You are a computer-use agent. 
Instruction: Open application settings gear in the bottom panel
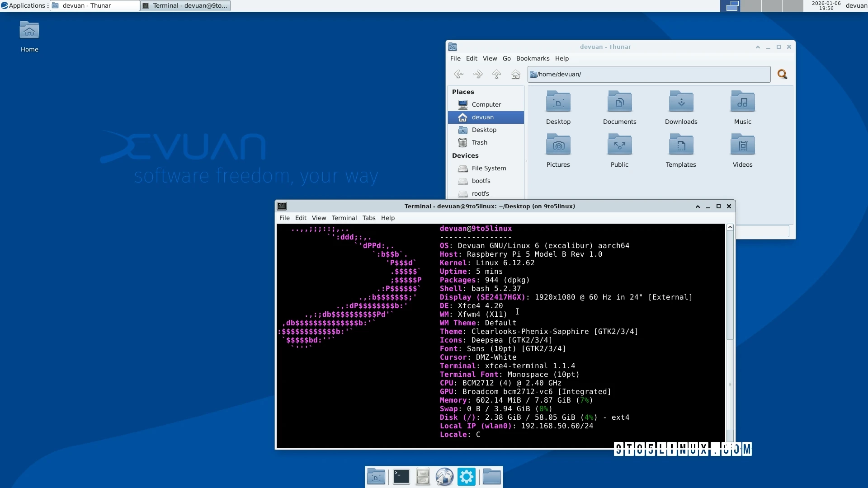(x=467, y=476)
